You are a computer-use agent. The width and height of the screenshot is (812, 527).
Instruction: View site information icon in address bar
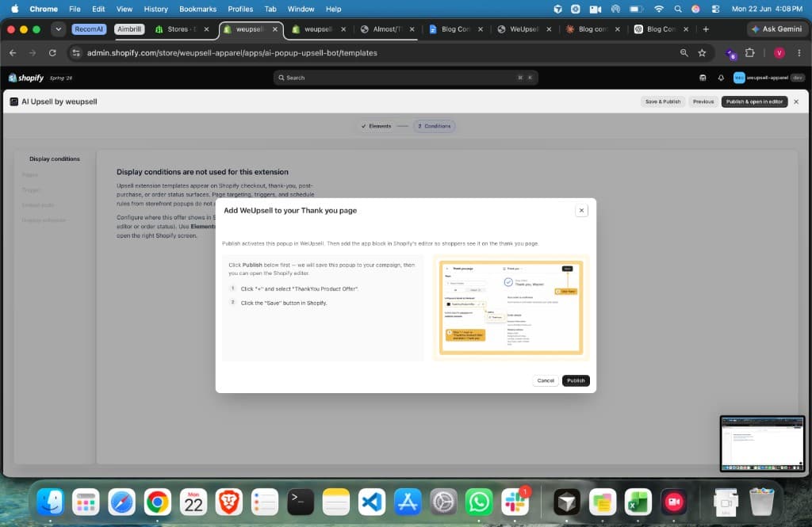(75, 53)
